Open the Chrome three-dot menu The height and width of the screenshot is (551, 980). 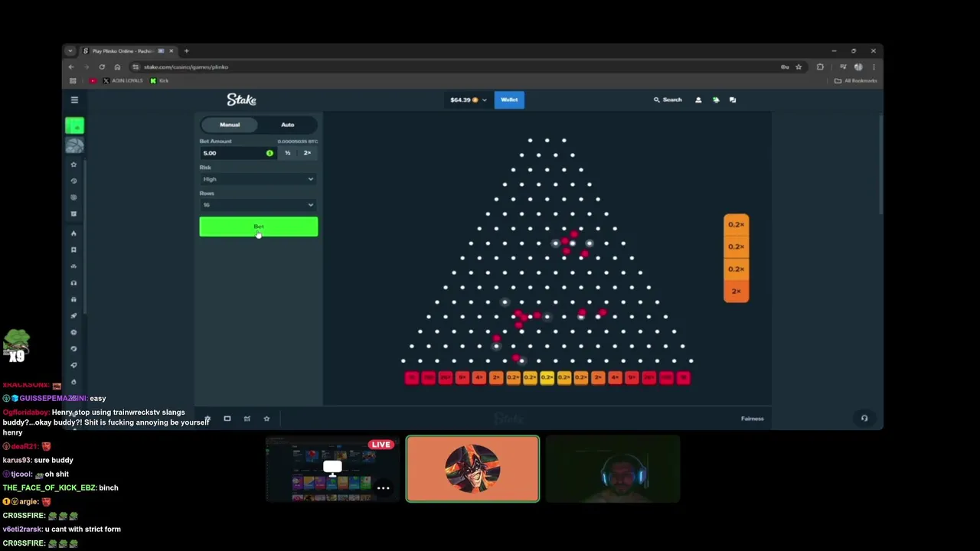click(874, 67)
